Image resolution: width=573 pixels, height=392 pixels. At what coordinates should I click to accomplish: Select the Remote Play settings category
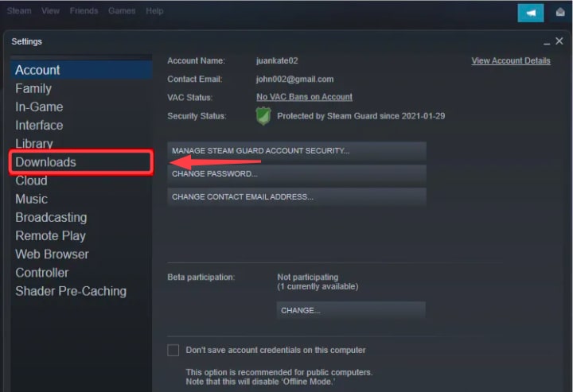pos(81,236)
